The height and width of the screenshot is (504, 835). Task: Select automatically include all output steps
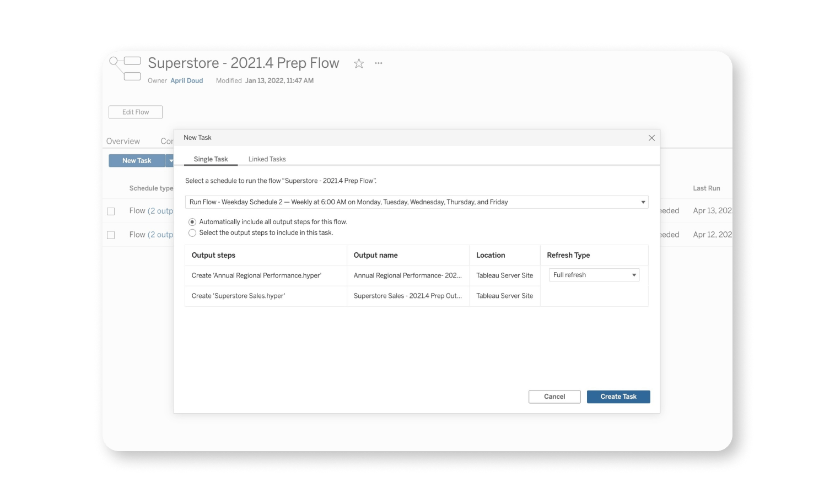192,222
